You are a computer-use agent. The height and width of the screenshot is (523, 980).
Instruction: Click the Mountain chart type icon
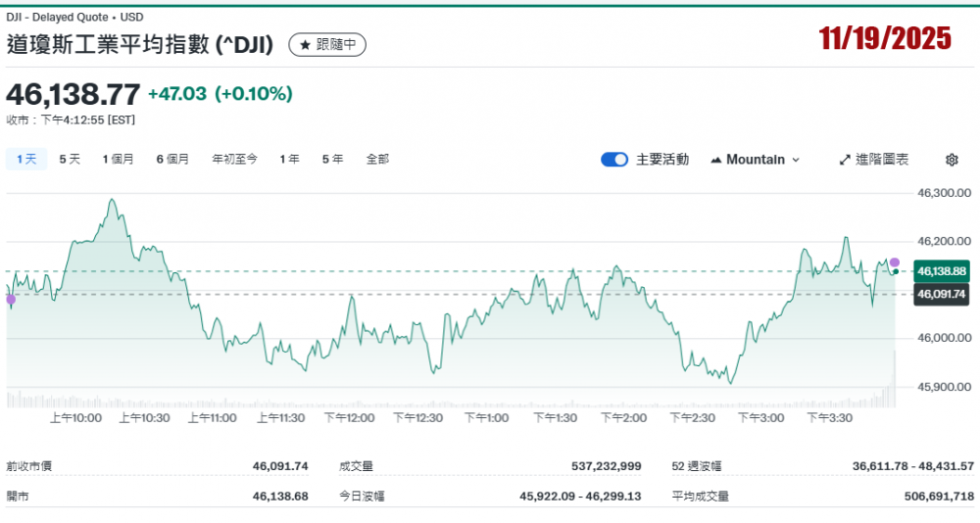coord(715,160)
